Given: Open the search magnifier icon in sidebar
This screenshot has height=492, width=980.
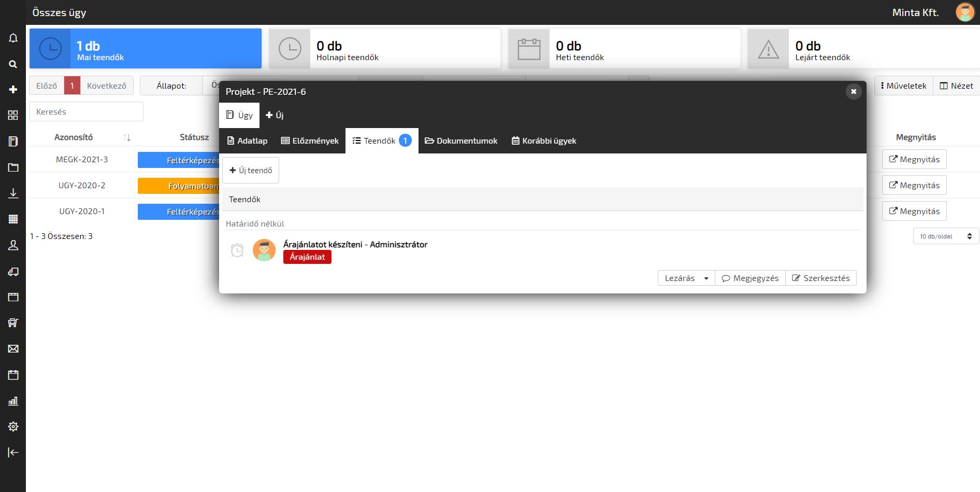Looking at the screenshot, I should [13, 64].
